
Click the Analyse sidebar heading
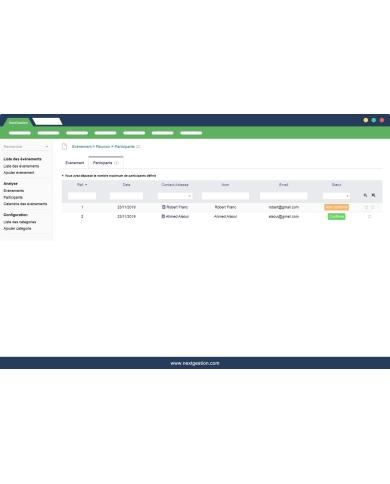(10, 184)
